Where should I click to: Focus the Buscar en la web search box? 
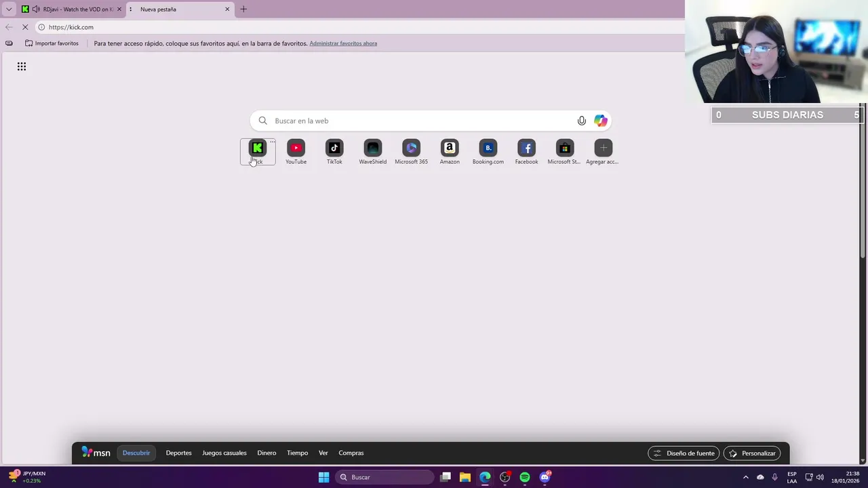[431, 121]
